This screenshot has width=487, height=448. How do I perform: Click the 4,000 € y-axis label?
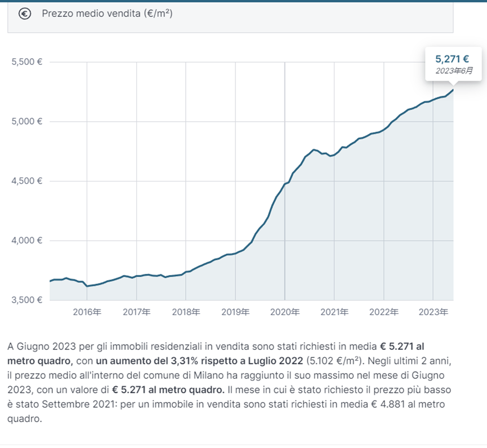[27, 241]
